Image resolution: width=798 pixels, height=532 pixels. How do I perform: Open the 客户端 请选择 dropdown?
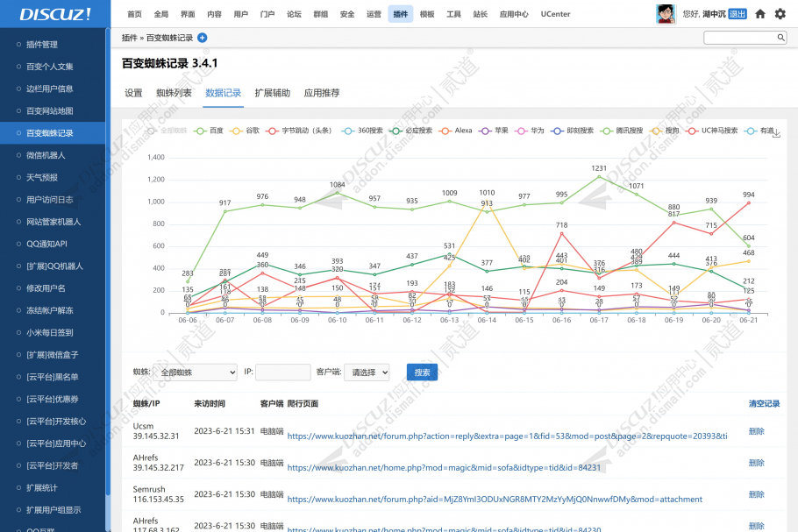(367, 372)
